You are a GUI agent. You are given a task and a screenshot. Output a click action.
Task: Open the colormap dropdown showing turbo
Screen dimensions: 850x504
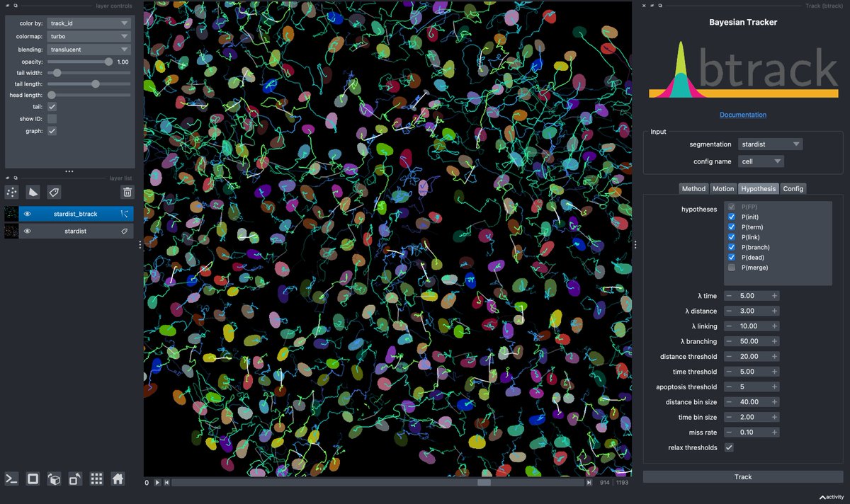[x=88, y=36]
